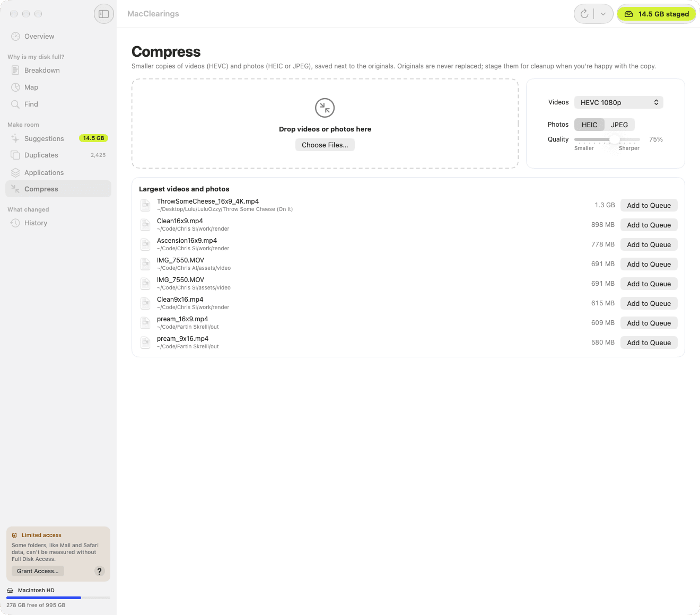Viewport: 700px width, 615px height.
Task: Click ThrowSomeCheese_16x9_4K.mp4 file icon
Action: [x=145, y=205]
